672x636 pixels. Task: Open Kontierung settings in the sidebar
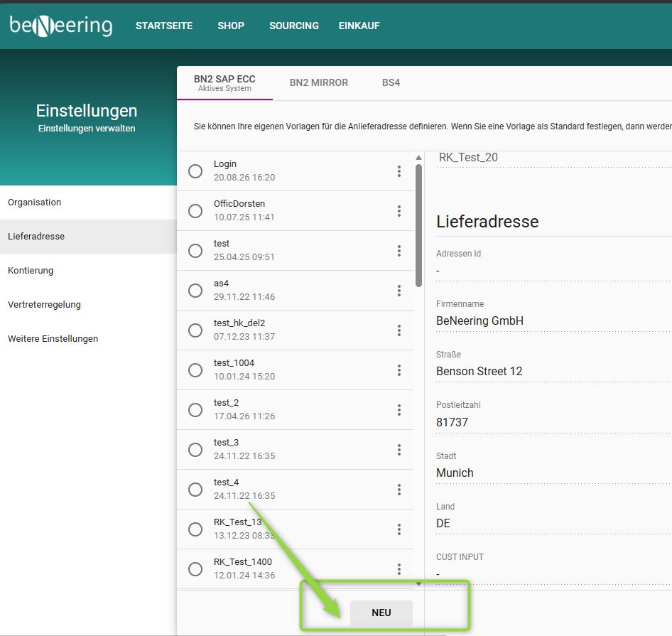click(88, 271)
